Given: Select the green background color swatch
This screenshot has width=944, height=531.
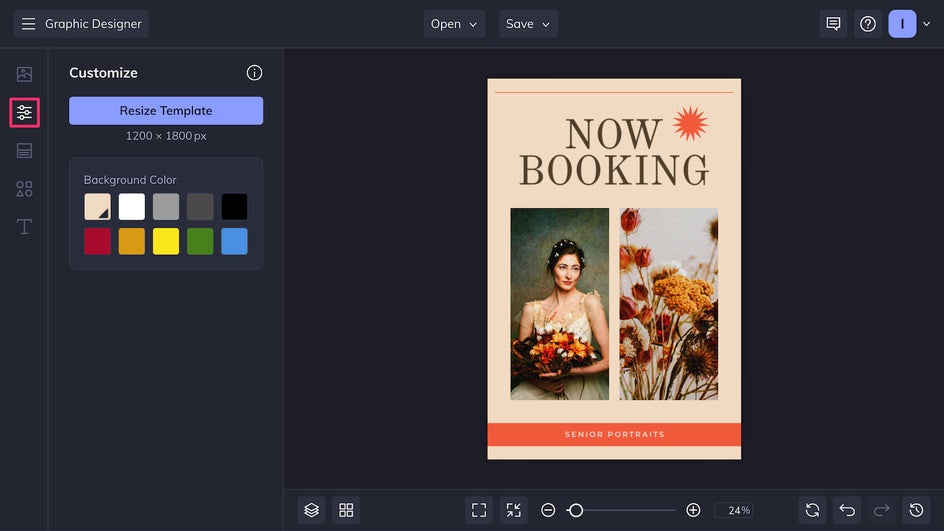Looking at the screenshot, I should point(200,241).
